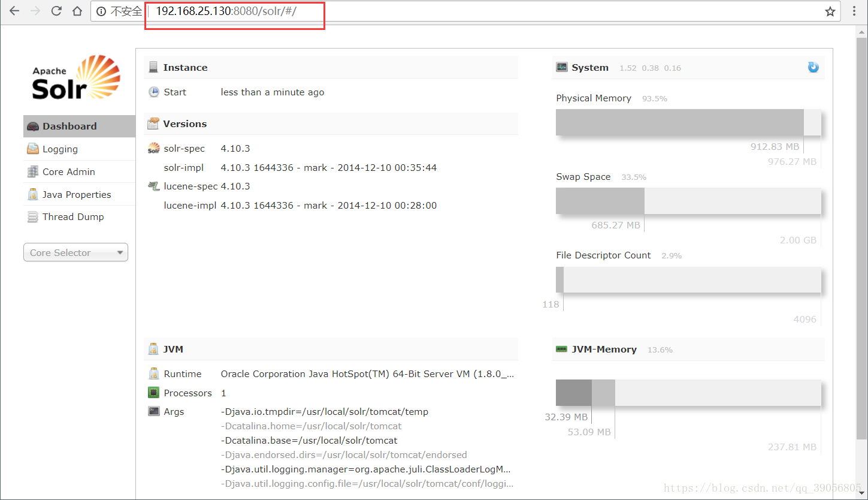Click the solr-spec 4.10.3 value

[x=235, y=148]
